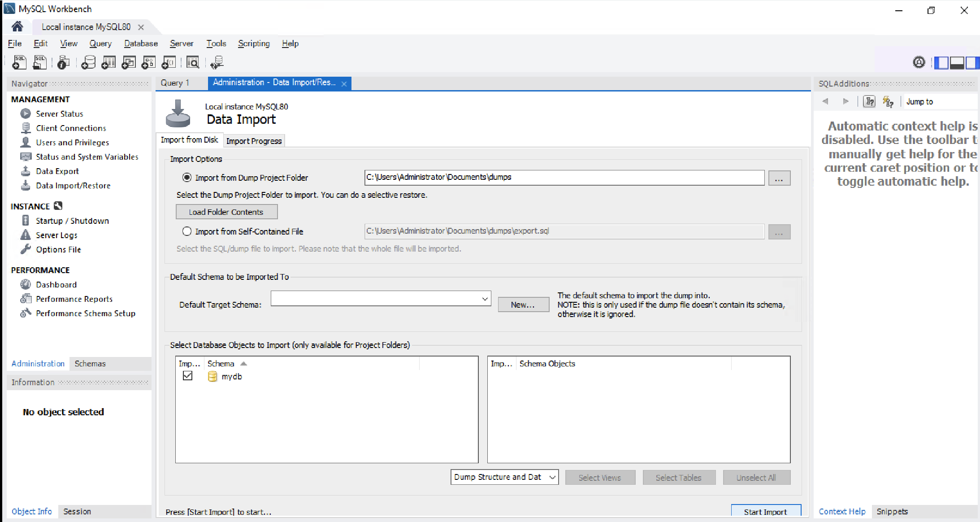Switch to the Snippets tab
The width and height of the screenshot is (980, 522).
tap(892, 512)
